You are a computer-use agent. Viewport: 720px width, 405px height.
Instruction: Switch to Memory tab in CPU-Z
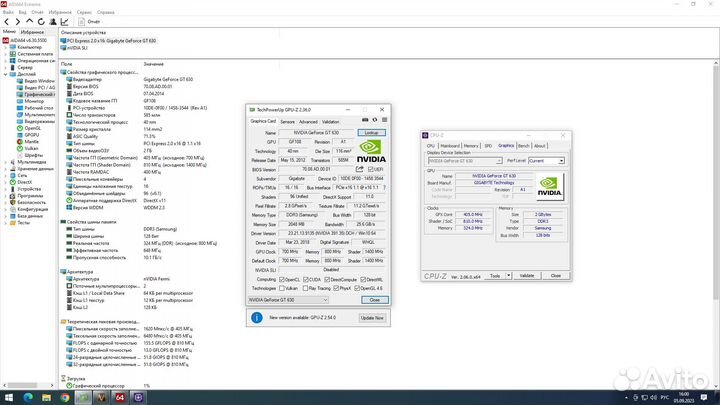tap(471, 146)
